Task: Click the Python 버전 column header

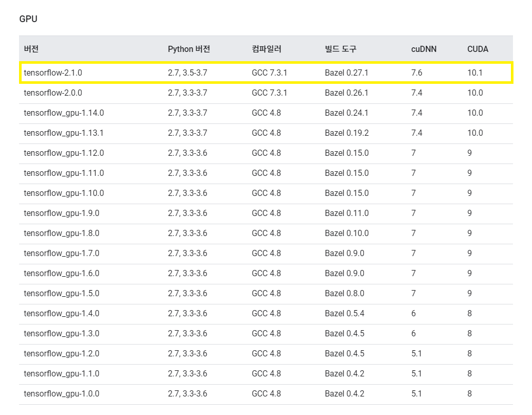Action: click(189, 49)
